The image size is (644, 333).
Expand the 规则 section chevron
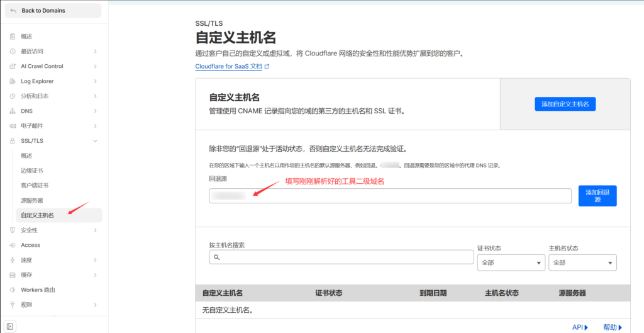[96, 305]
